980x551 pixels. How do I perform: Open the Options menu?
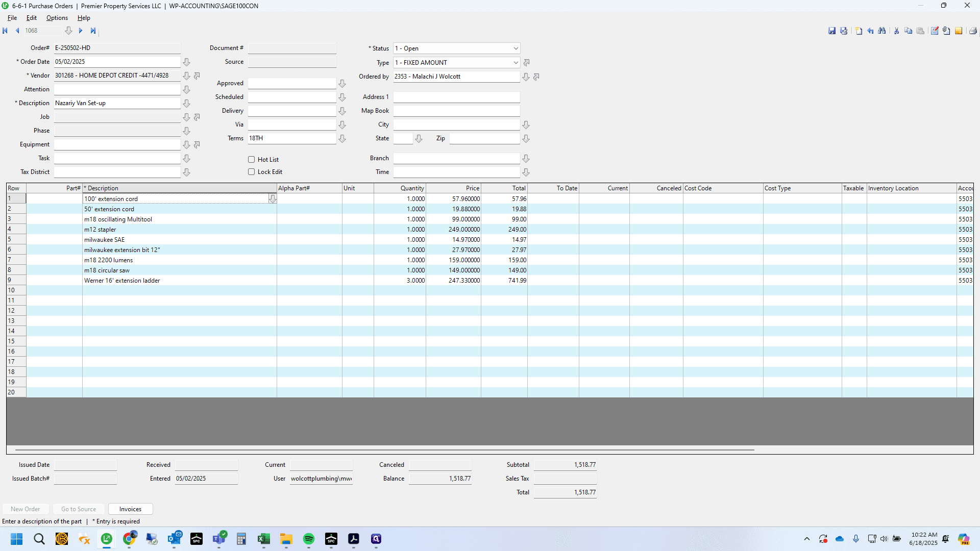57,18
